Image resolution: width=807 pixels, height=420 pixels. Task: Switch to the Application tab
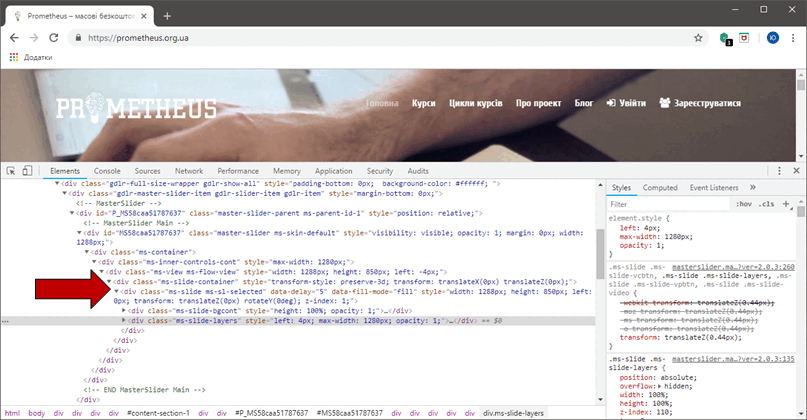coord(334,171)
